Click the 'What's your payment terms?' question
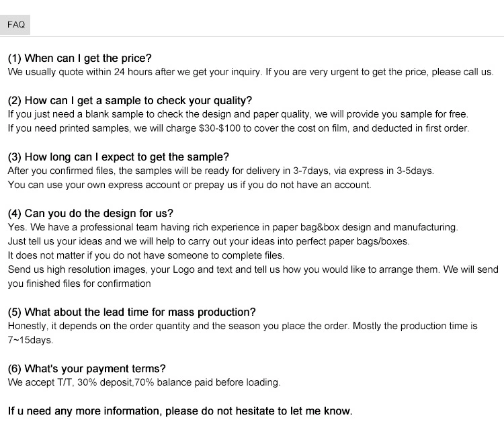The height and width of the screenshot is (438, 504). pyautogui.click(x=87, y=369)
